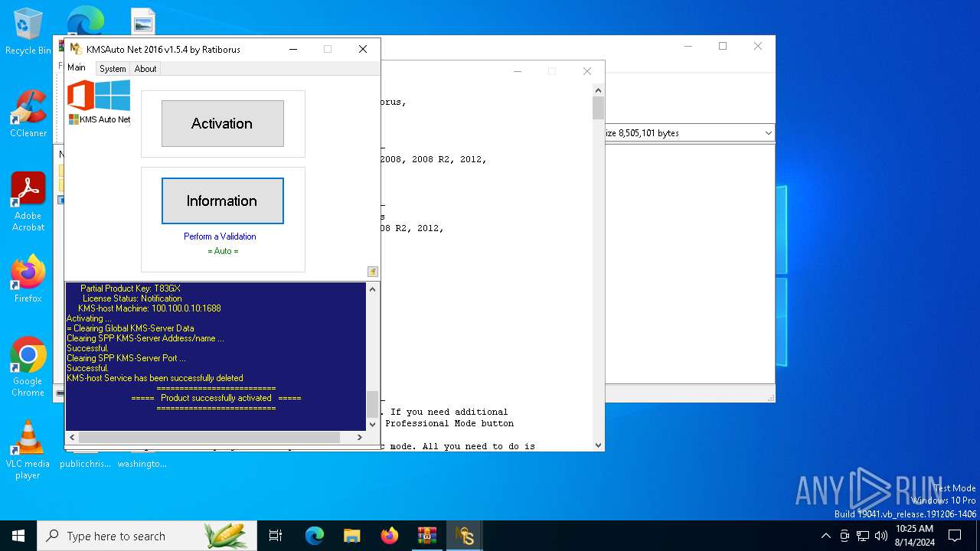Viewport: 980px width, 551px height.
Task: Click the log horizontal scrollbar right arrow
Action: click(x=360, y=437)
